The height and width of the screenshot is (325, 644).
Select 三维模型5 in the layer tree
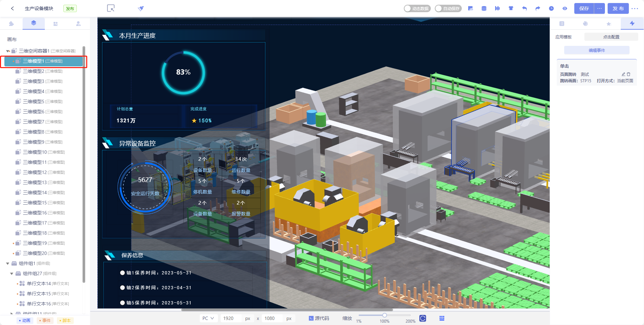coord(43,101)
